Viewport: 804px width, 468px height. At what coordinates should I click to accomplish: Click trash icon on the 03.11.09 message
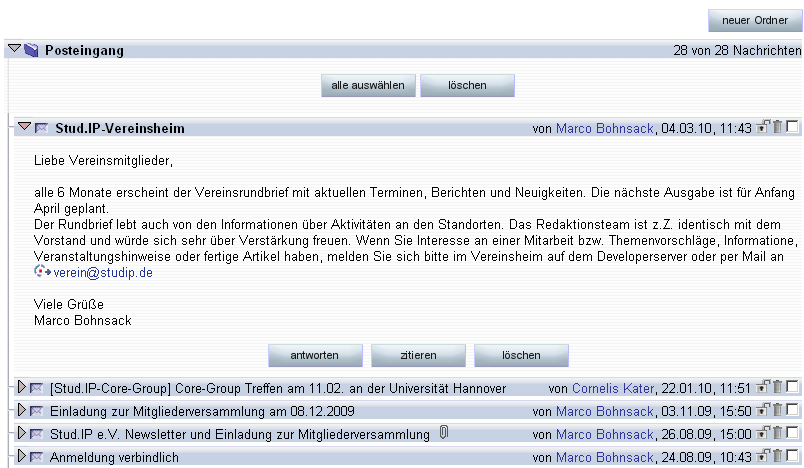pyautogui.click(x=777, y=410)
